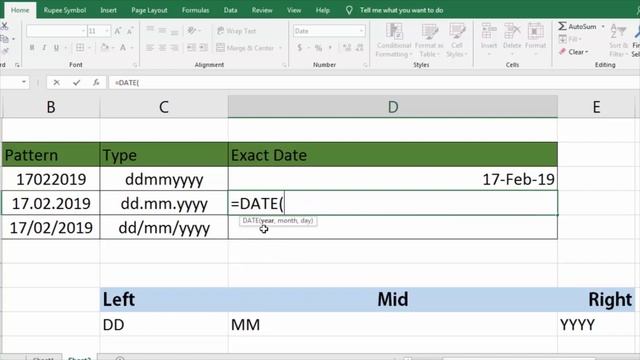Viewport: 640px width, 360px height.
Task: Open the Insert ribbon tab
Action: [108, 10]
